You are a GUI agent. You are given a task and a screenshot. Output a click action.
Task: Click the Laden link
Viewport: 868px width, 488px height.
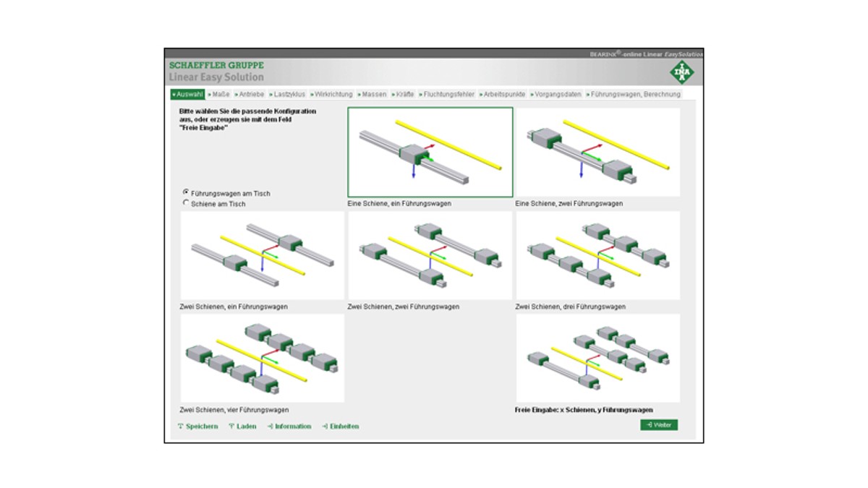click(245, 427)
